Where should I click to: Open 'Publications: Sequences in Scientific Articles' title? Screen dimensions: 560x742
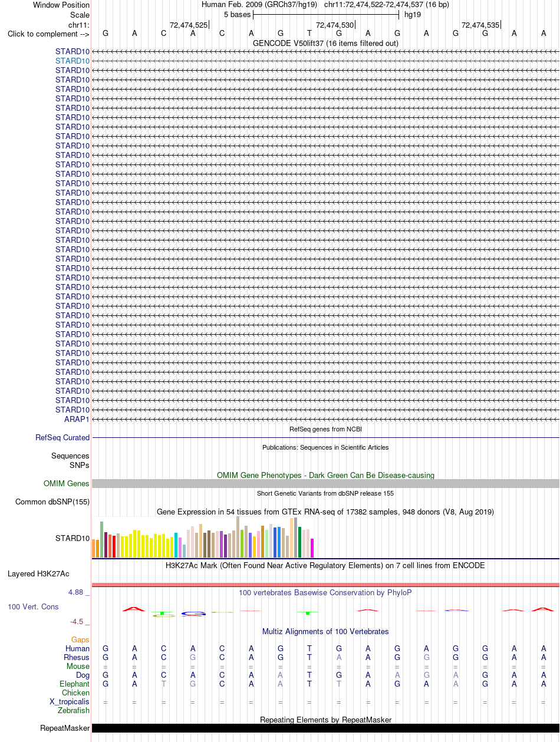325,447
